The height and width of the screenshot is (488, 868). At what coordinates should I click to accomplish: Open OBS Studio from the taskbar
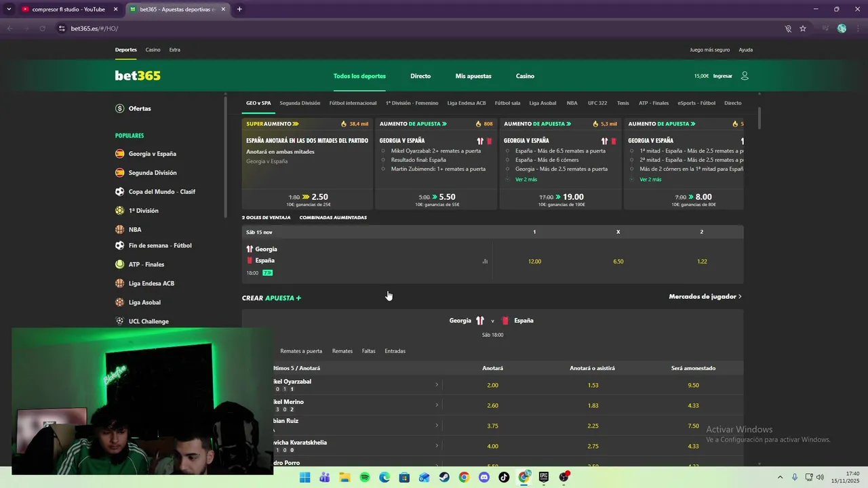click(x=564, y=477)
